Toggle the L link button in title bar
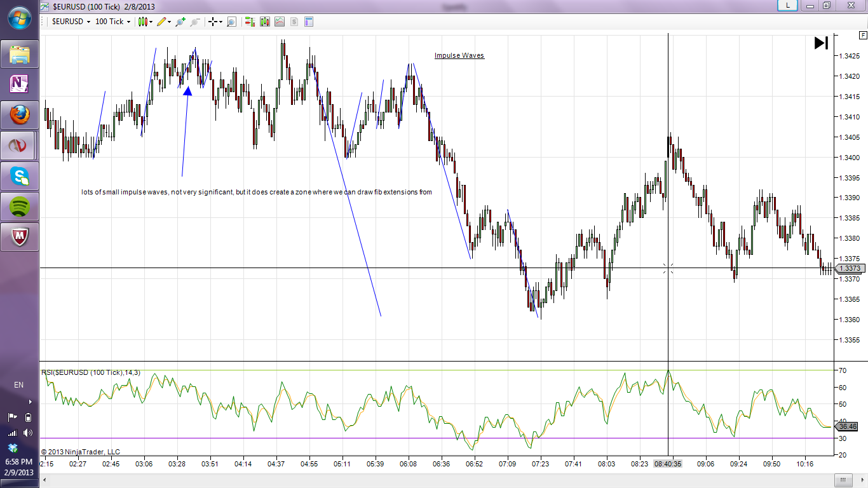The image size is (868, 488). (788, 5)
